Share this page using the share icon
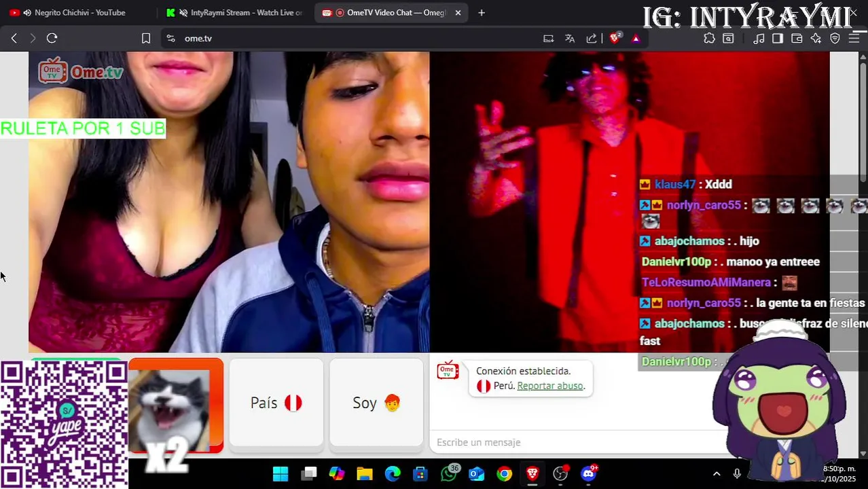 click(592, 39)
